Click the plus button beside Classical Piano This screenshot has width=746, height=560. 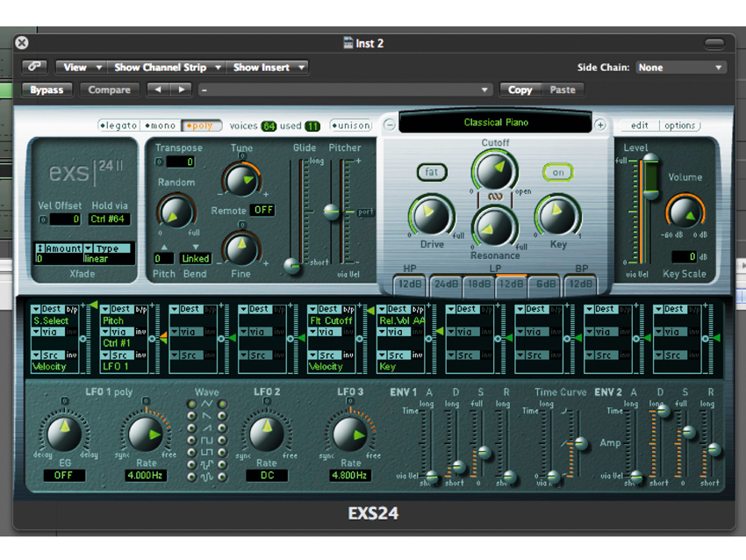point(600,126)
